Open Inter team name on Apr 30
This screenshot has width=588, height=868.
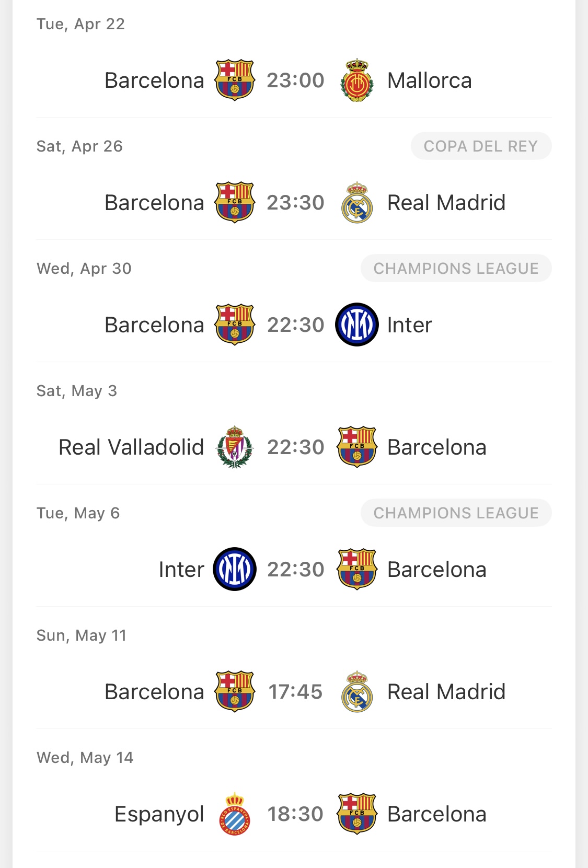click(410, 325)
